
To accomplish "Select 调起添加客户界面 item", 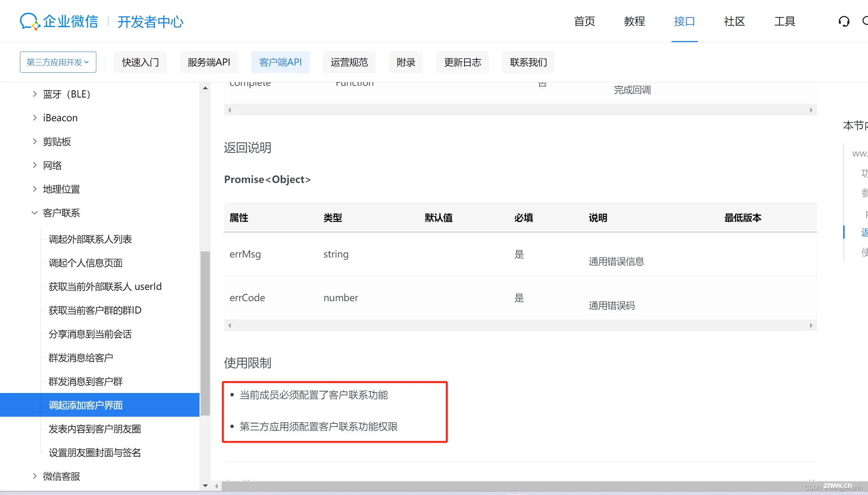I will tap(100, 405).
